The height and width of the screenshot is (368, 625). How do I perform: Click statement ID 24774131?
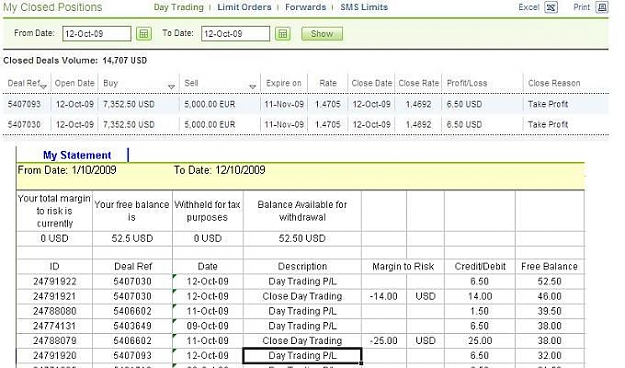(x=55, y=326)
